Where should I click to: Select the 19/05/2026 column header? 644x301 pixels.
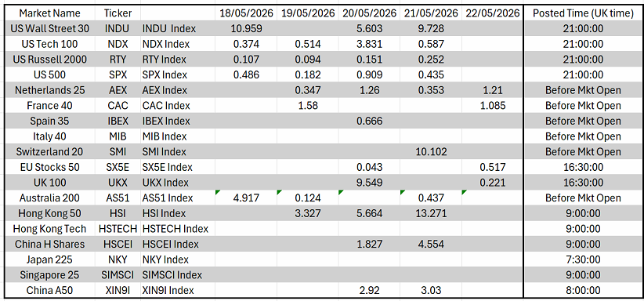(x=308, y=13)
